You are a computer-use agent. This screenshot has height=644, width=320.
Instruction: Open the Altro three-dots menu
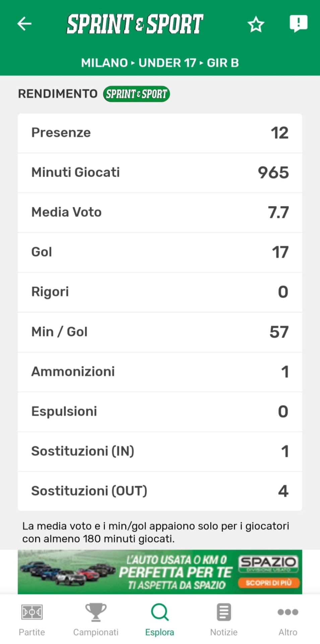coord(288,612)
